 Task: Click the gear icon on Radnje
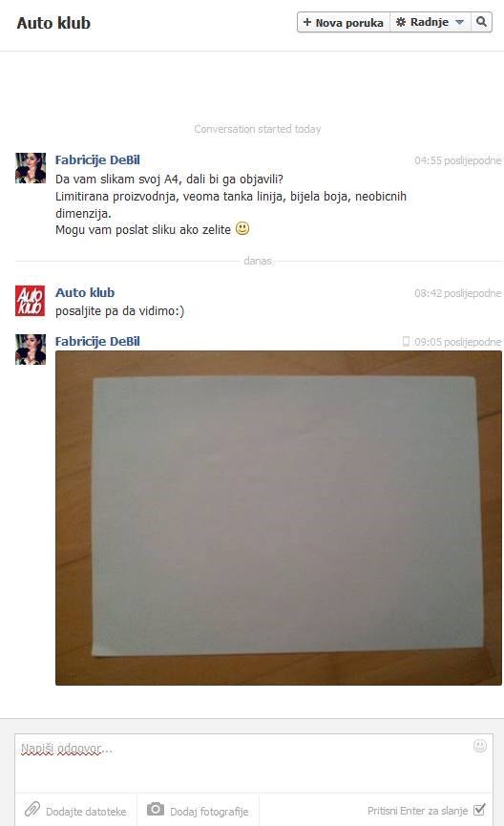point(401,22)
